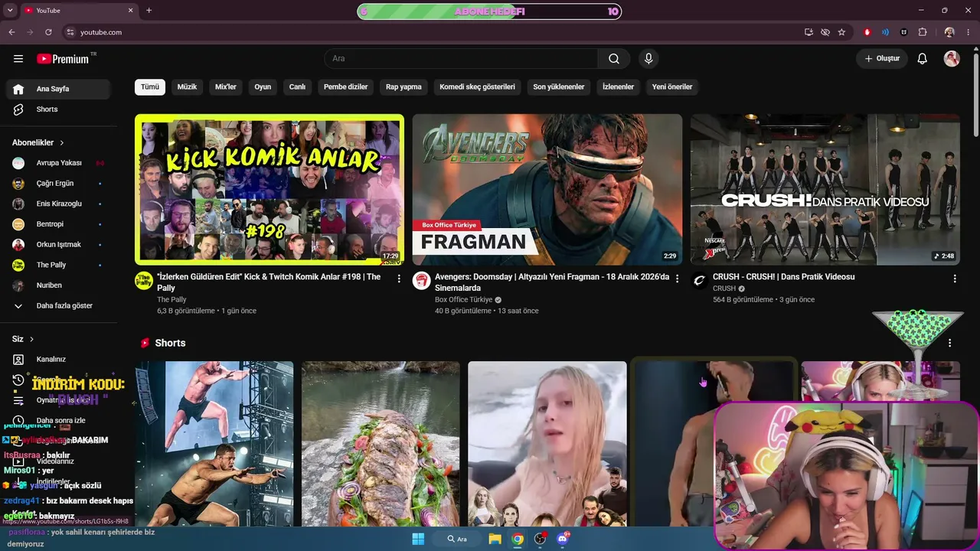Image resolution: width=980 pixels, height=551 pixels.
Task: Open the YouTube guide hamburger menu
Action: 18,59
